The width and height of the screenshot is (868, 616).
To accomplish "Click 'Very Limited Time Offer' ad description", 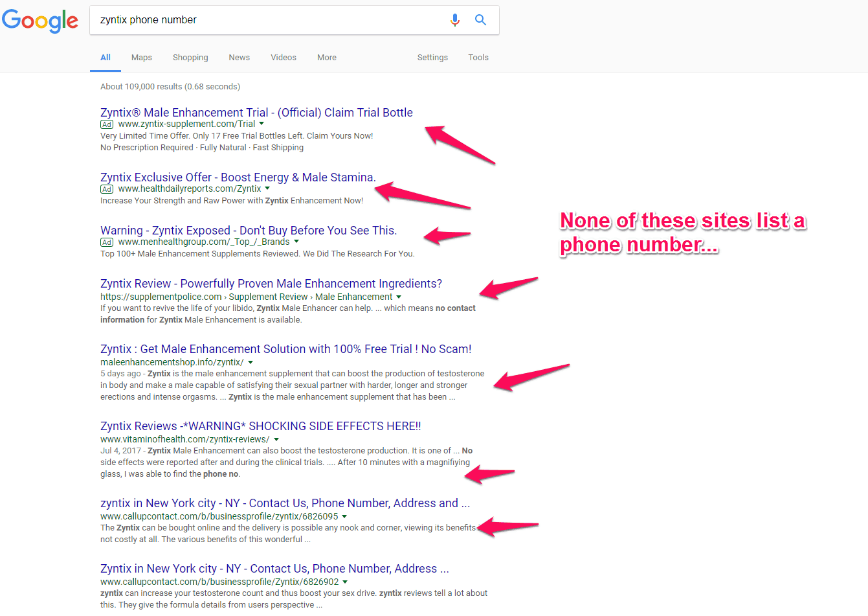I will [237, 136].
